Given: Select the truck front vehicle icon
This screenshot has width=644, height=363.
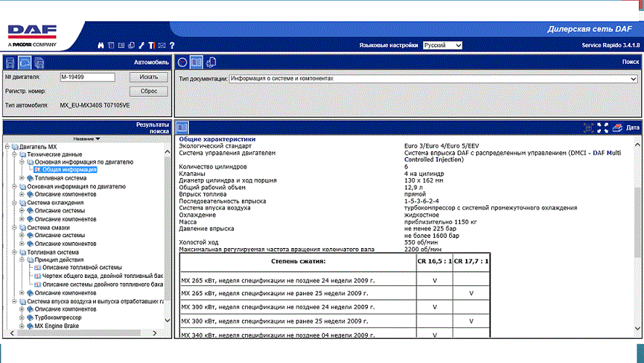Looking at the screenshot, I should tap(10, 63).
